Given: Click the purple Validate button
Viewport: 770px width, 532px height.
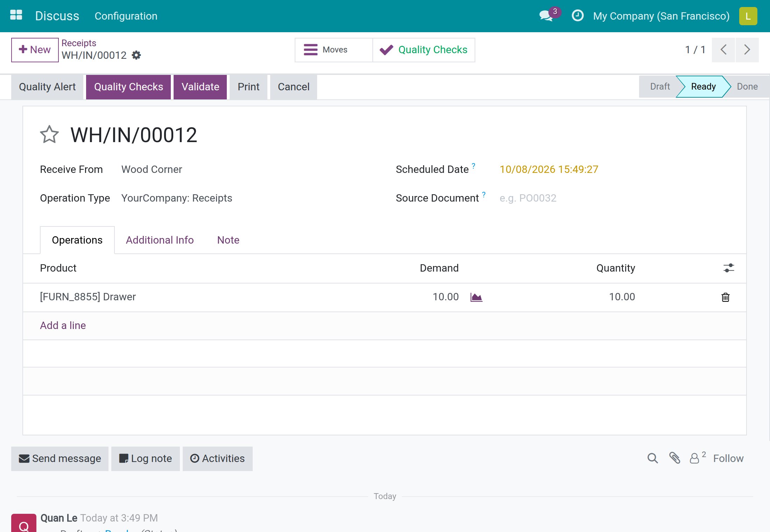Looking at the screenshot, I should [x=200, y=87].
